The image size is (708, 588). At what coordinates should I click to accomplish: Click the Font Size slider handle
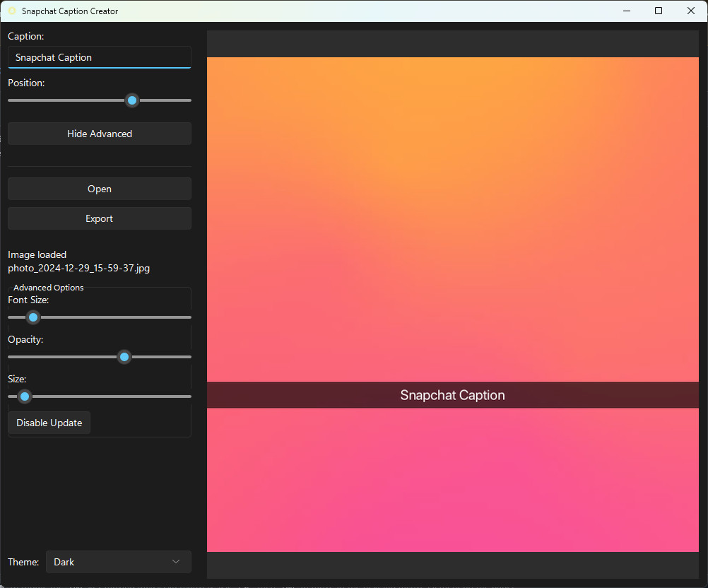tap(33, 317)
